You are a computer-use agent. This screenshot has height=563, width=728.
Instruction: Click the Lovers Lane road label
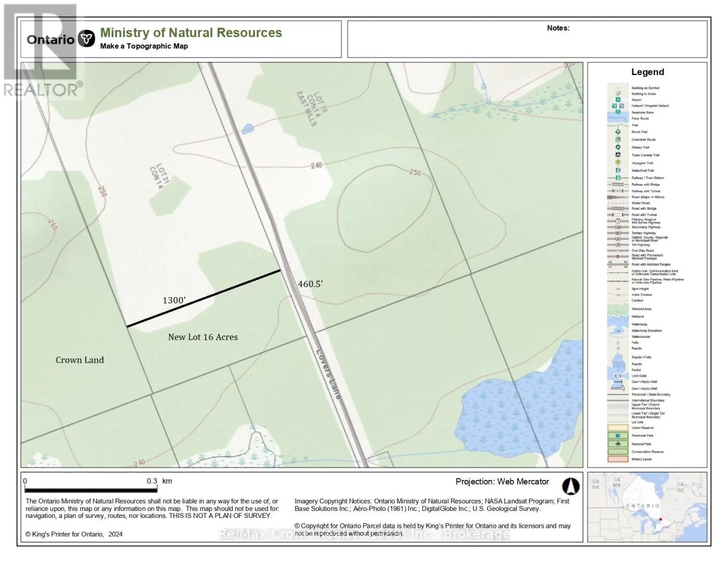(328, 373)
